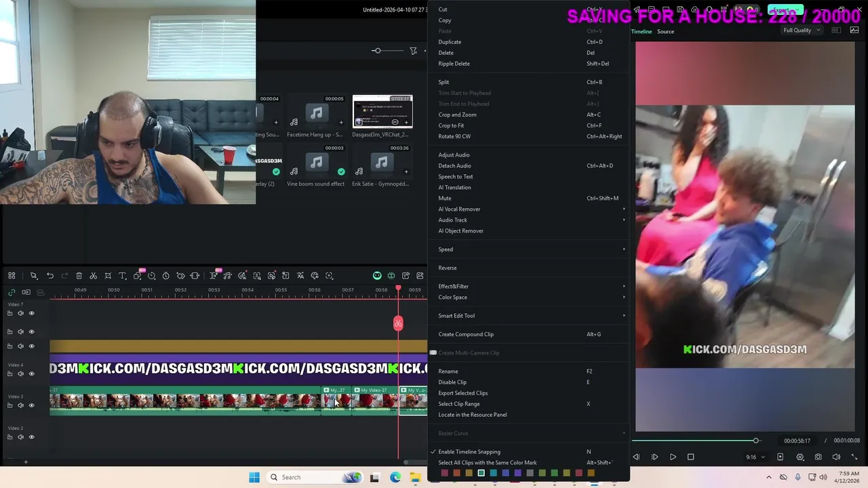Click the red playhead scissors marker

click(x=398, y=323)
